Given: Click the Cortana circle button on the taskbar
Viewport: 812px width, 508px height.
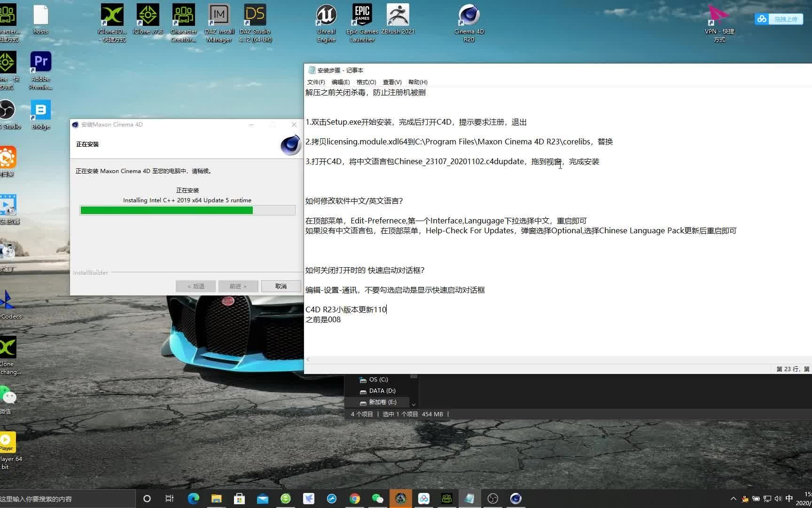Looking at the screenshot, I should [147, 499].
